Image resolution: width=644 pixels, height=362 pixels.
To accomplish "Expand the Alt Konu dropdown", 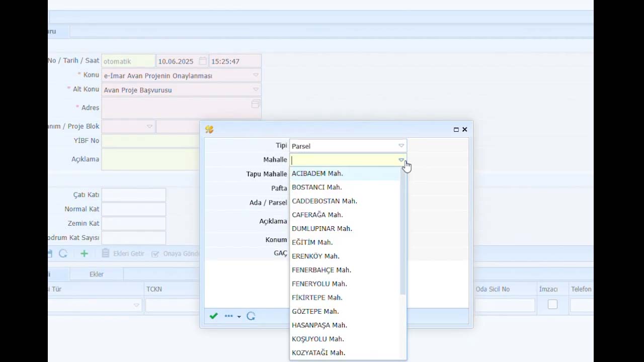I will pos(256,90).
